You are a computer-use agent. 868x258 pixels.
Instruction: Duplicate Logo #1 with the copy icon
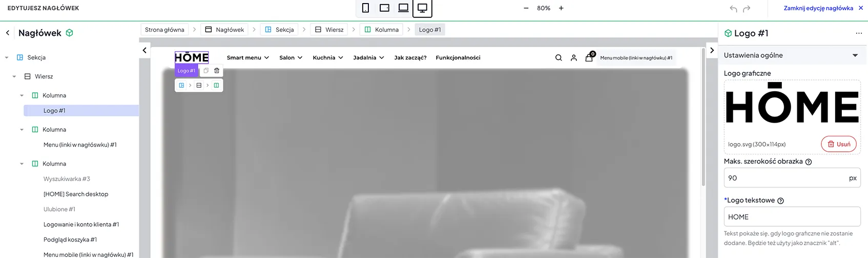(x=206, y=71)
